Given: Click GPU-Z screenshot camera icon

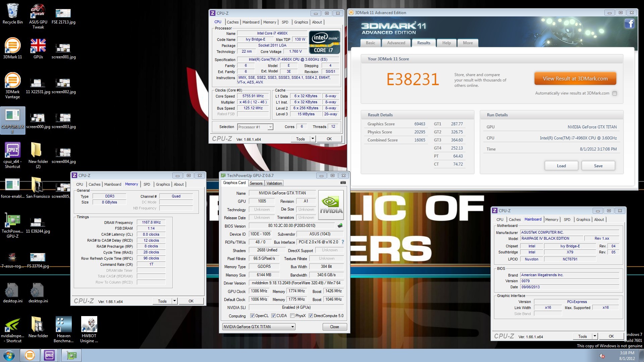Looking at the screenshot, I should [343, 183].
